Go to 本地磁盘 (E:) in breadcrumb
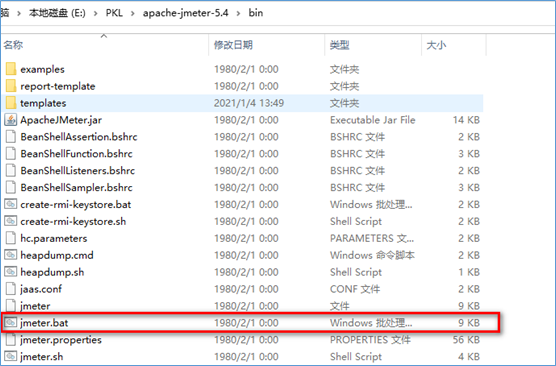The height and width of the screenshot is (366, 556). [57, 13]
